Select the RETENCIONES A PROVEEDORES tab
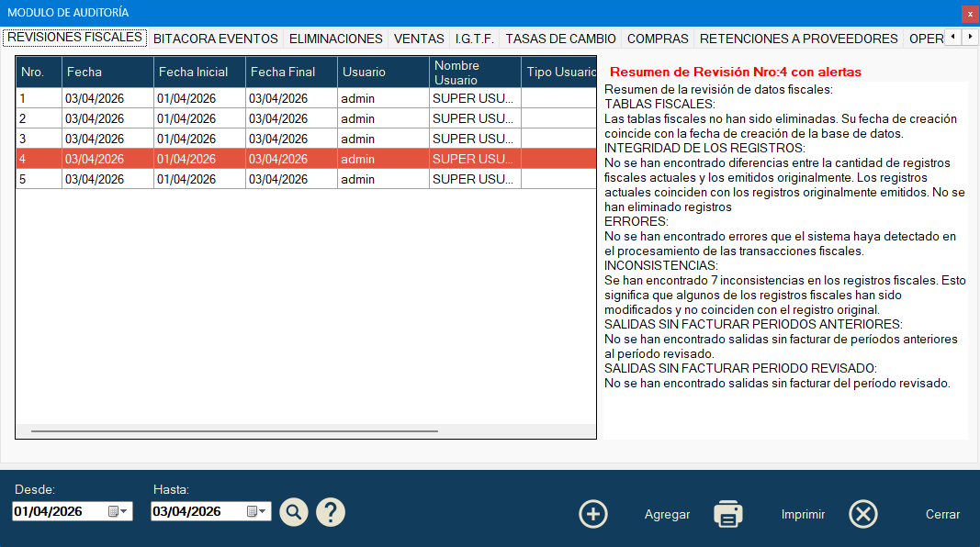 pyautogui.click(x=798, y=39)
